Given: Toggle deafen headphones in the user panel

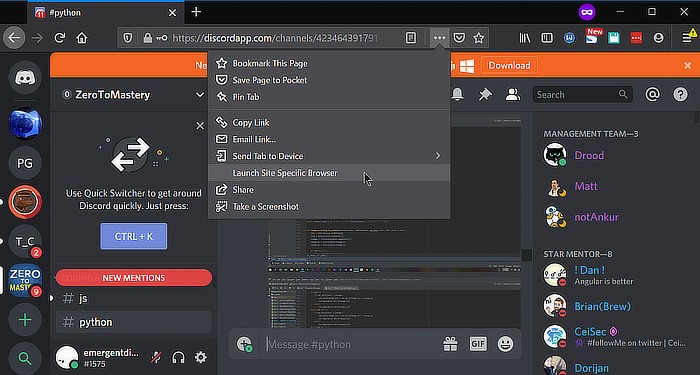Looking at the screenshot, I should click(x=178, y=357).
